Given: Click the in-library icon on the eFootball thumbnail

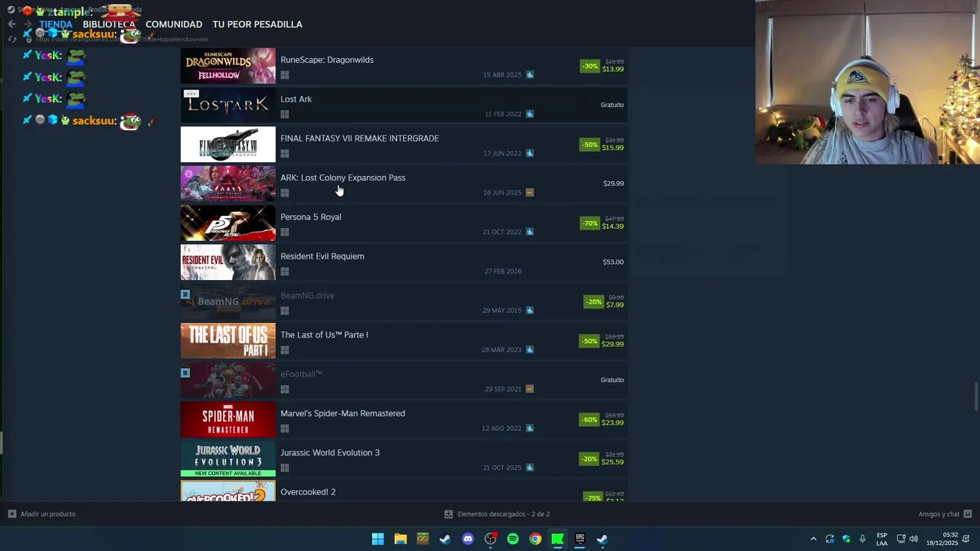Looking at the screenshot, I should tap(185, 373).
